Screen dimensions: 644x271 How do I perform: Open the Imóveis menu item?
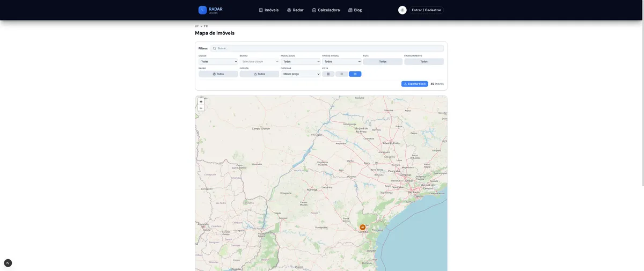tap(268, 10)
